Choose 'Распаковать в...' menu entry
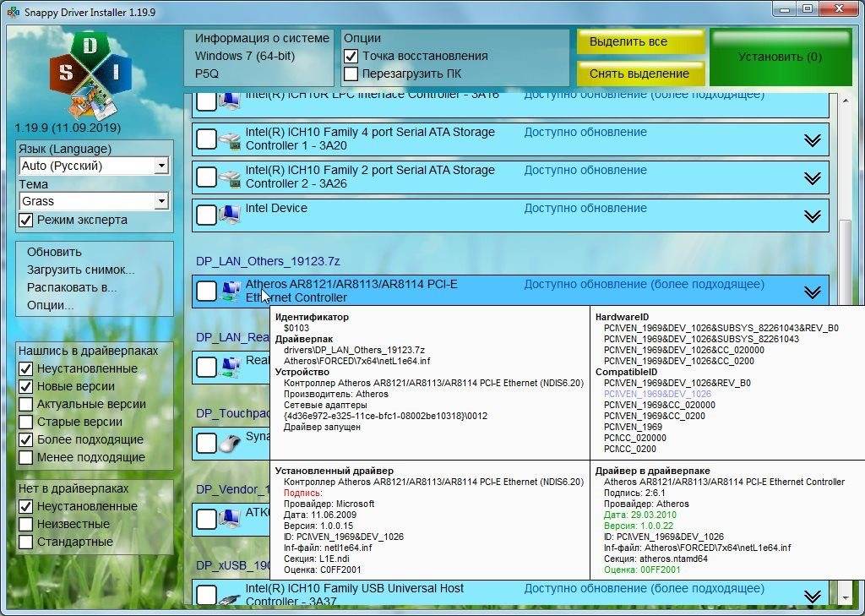The height and width of the screenshot is (616, 865). point(72,287)
